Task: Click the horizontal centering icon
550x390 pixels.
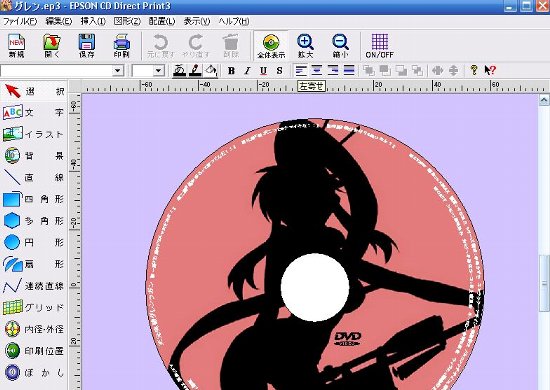Action: [x=437, y=70]
